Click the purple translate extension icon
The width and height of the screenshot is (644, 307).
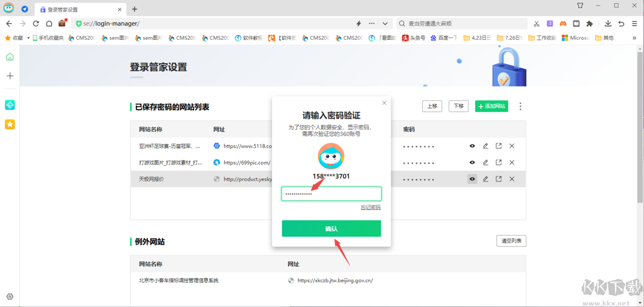pos(550,24)
